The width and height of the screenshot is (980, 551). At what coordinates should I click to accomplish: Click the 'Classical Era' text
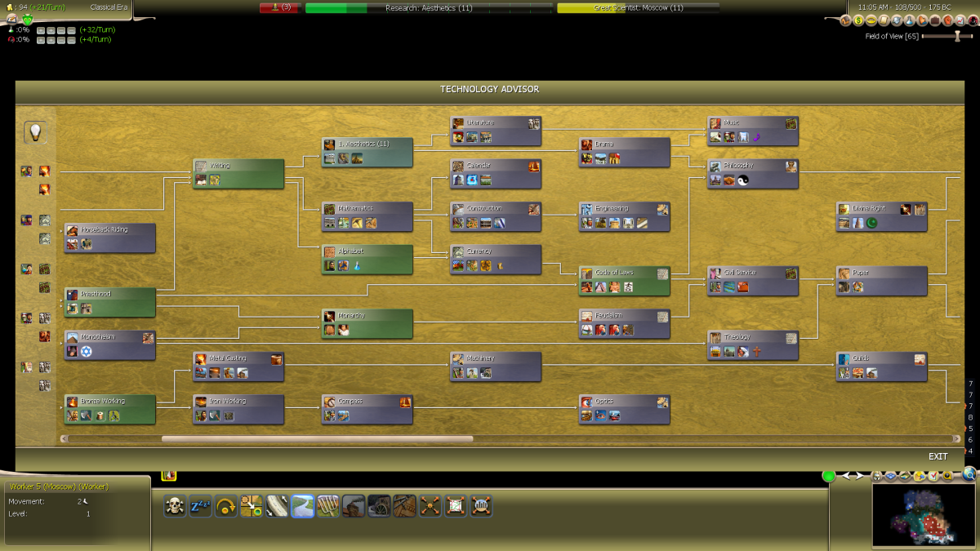[109, 7]
